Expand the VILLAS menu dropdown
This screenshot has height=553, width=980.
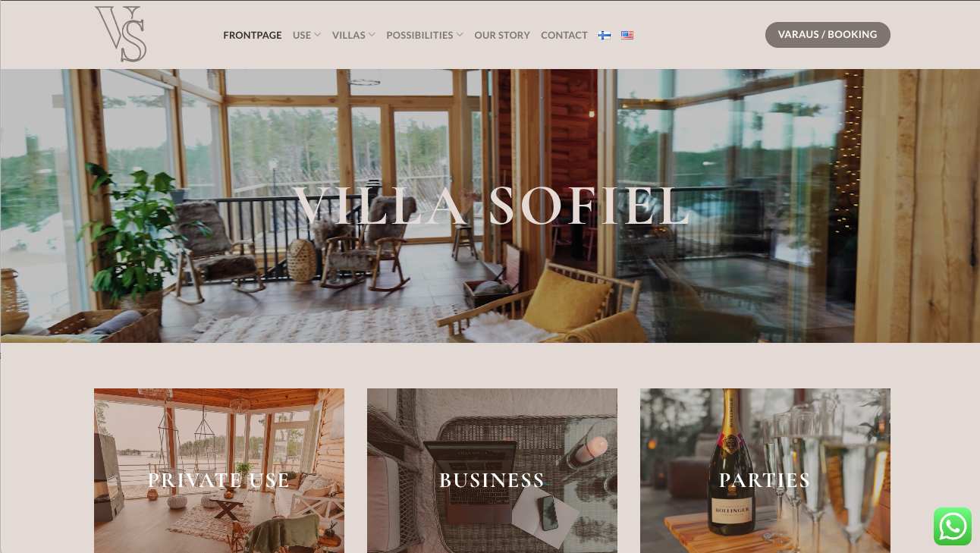[x=353, y=35]
